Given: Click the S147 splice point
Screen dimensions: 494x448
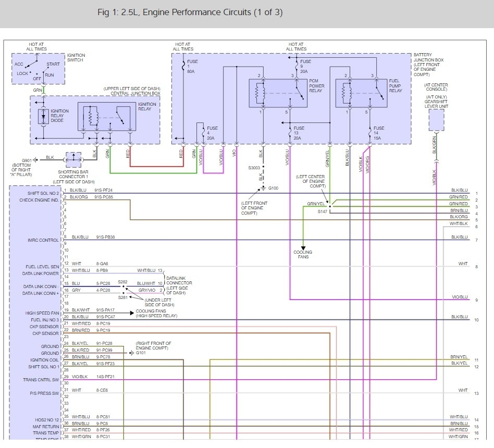Looking at the screenshot, I should point(330,207).
